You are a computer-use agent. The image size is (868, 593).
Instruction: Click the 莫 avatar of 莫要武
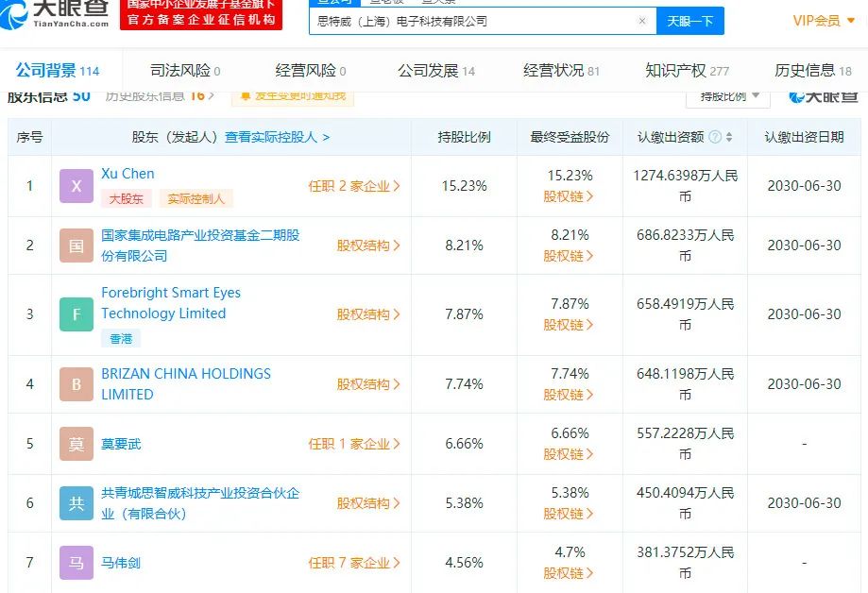77,444
